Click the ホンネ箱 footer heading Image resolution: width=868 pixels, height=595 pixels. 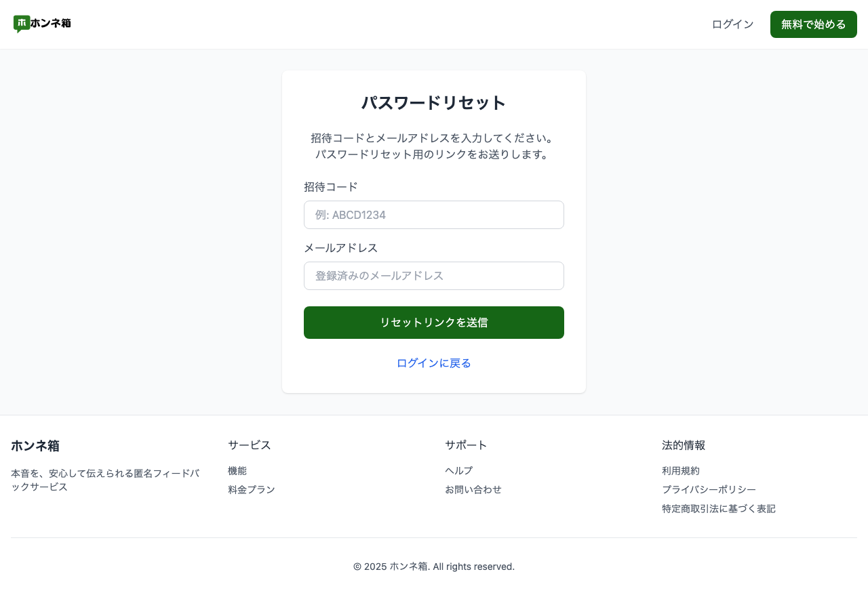click(35, 445)
